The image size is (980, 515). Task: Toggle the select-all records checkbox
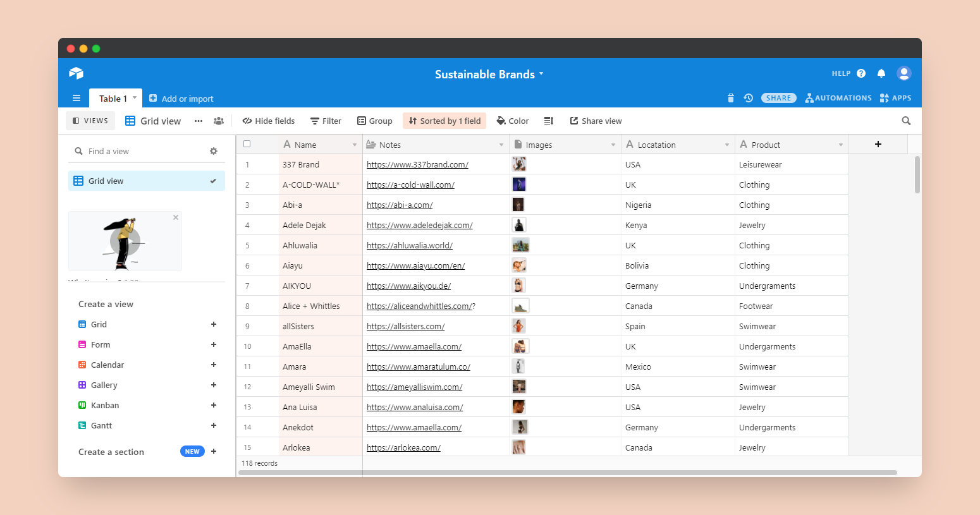click(x=247, y=144)
